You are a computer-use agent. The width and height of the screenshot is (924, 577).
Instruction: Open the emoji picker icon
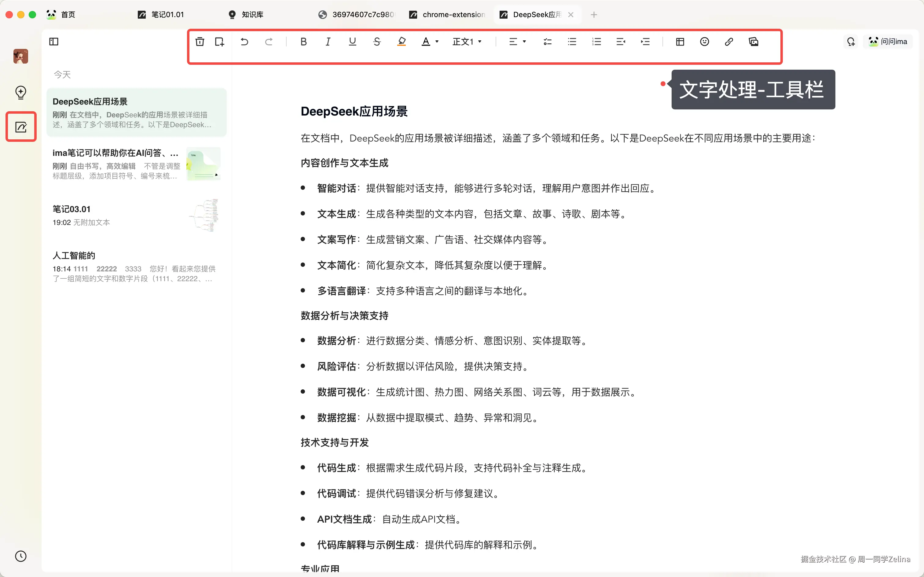click(704, 42)
